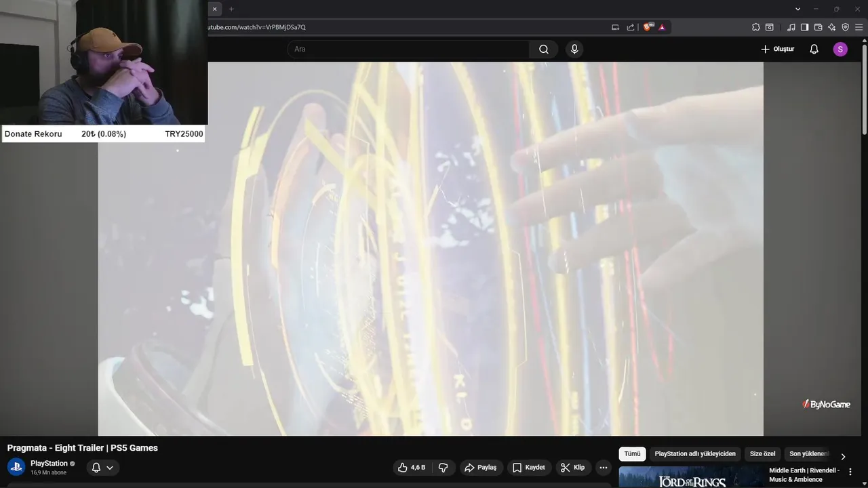Screen dimensions: 868x488
Task: Toggle the browser sidebar panel icon
Action: [804, 27]
